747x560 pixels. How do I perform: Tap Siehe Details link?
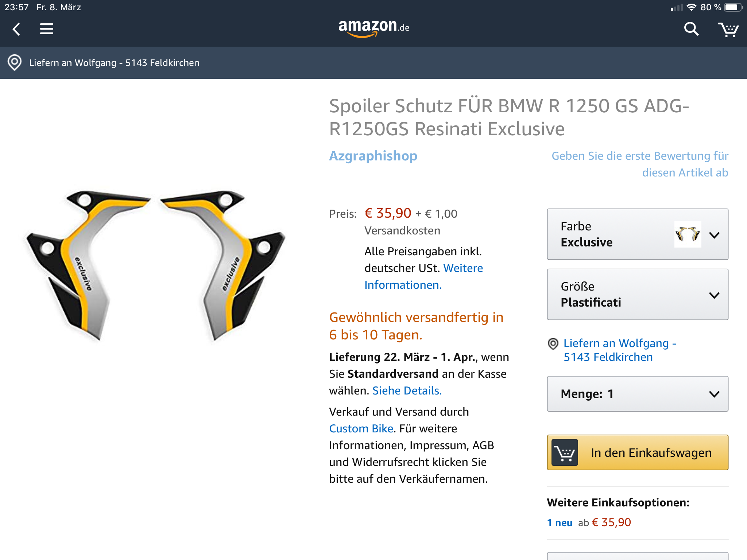(x=407, y=390)
